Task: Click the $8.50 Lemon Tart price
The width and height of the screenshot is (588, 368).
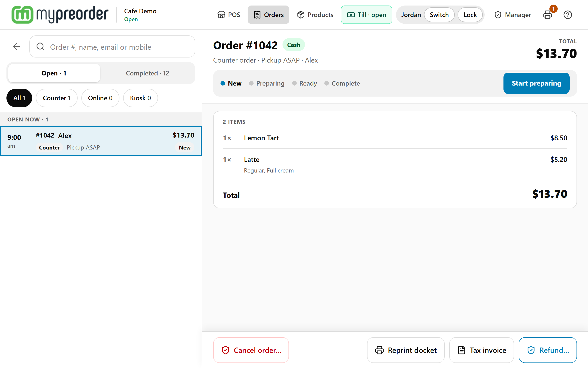Action: click(x=559, y=138)
